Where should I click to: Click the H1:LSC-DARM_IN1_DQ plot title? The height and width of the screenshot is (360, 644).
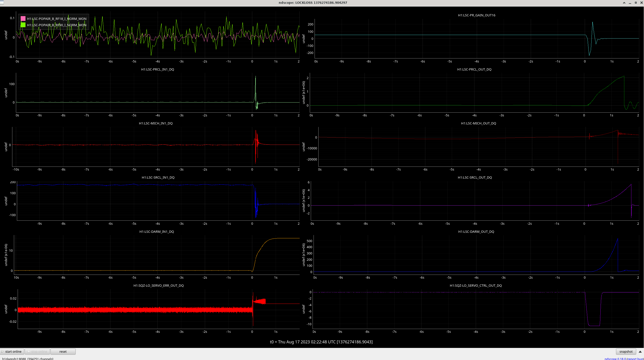pos(157,232)
